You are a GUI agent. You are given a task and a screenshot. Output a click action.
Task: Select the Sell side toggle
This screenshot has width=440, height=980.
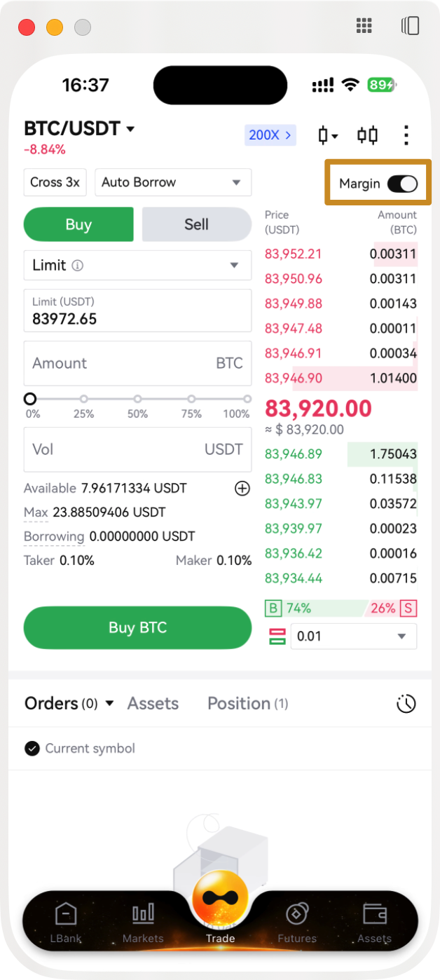click(196, 224)
